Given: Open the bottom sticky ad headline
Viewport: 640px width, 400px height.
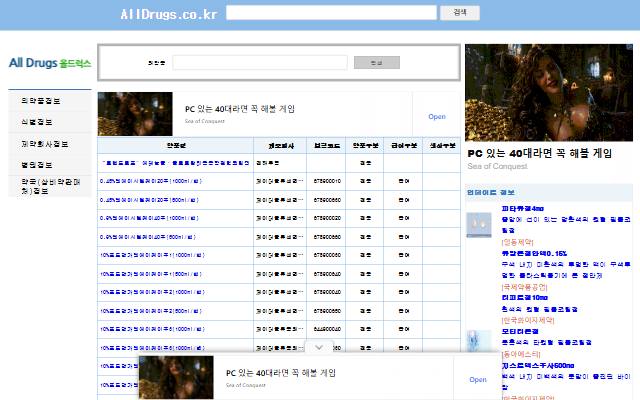Looking at the screenshot, I should [x=281, y=373].
